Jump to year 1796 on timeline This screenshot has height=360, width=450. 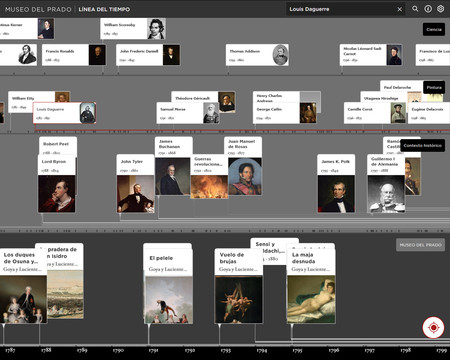[x=334, y=350]
